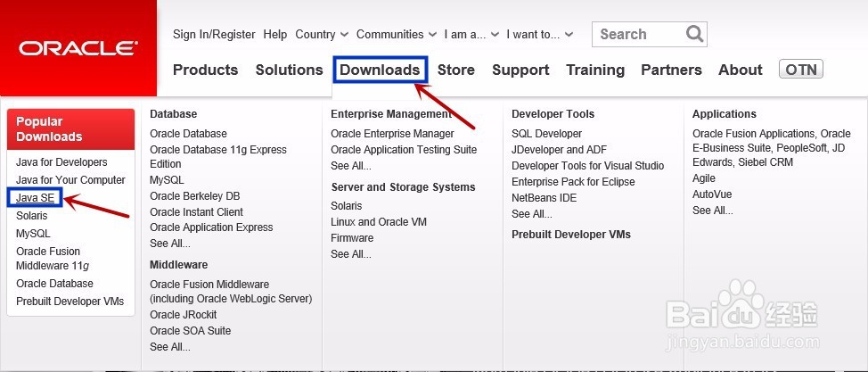Open the Store menu

456,70
